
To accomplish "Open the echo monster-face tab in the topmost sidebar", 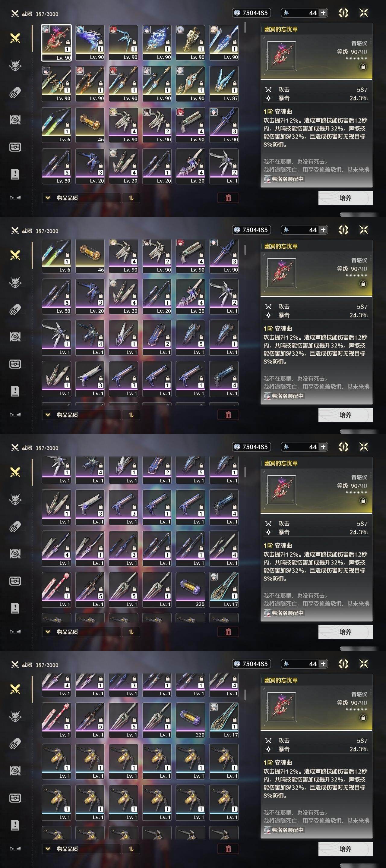I will coord(15,65).
